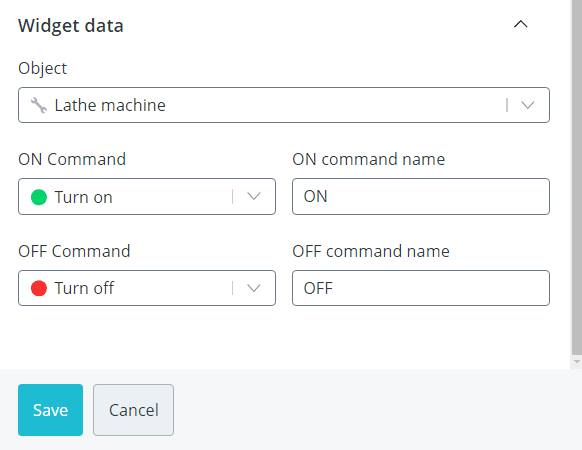Click the scrollbar down arrow
Image resolution: width=582 pixels, height=450 pixels.
(576, 361)
